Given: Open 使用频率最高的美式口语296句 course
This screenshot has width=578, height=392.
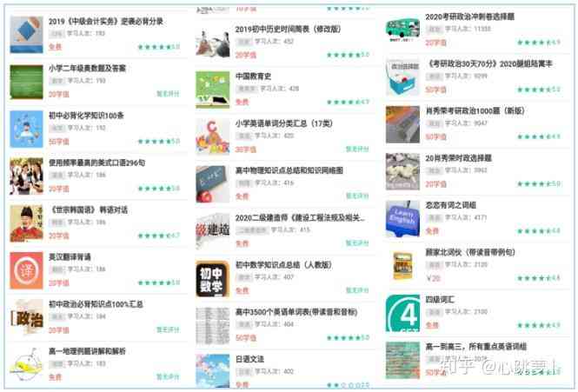Looking at the screenshot, I should (x=96, y=163).
